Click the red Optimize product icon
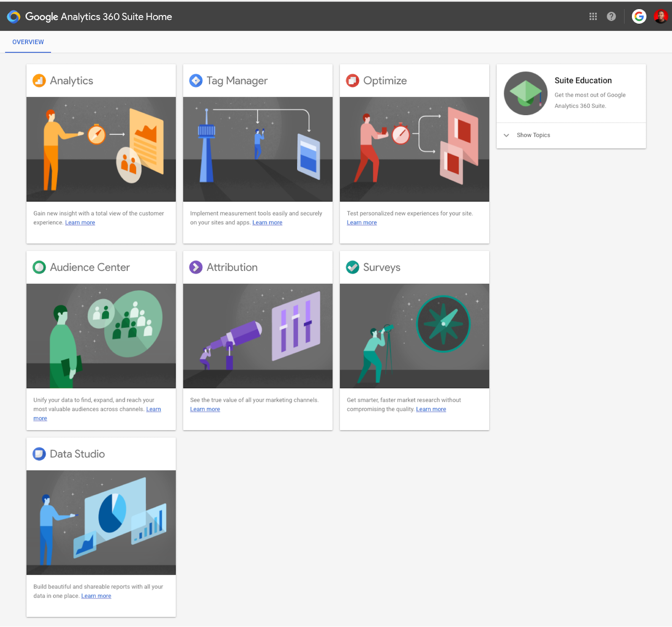This screenshot has width=672, height=627. 352,80
